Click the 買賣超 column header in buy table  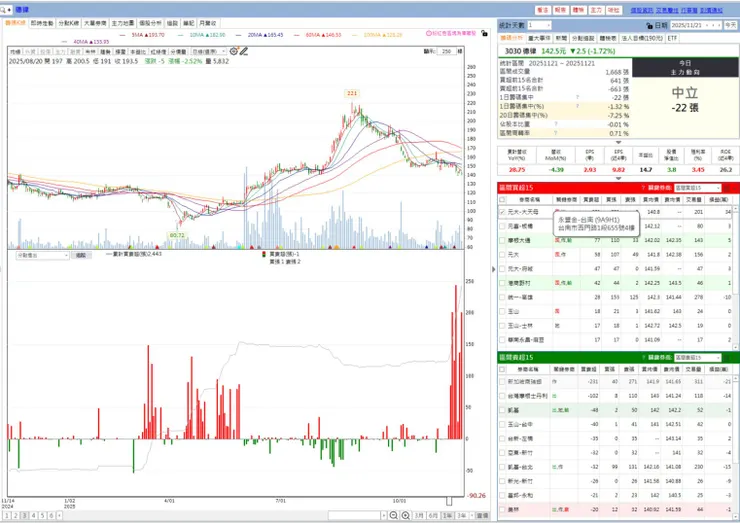[x=591, y=200]
